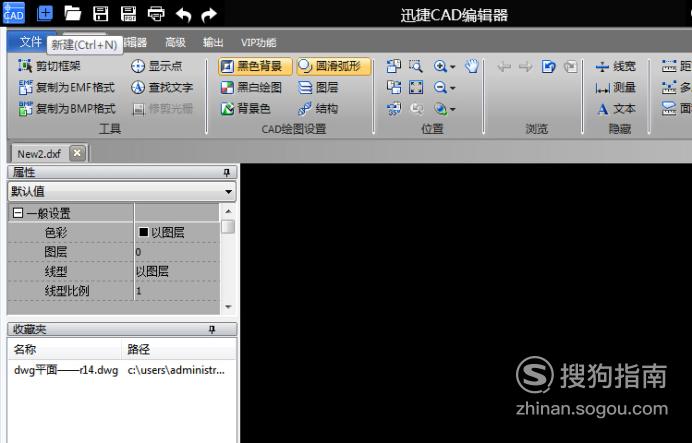Close the New2.dxf tab
Viewport: 692px width, 443px height.
77,153
